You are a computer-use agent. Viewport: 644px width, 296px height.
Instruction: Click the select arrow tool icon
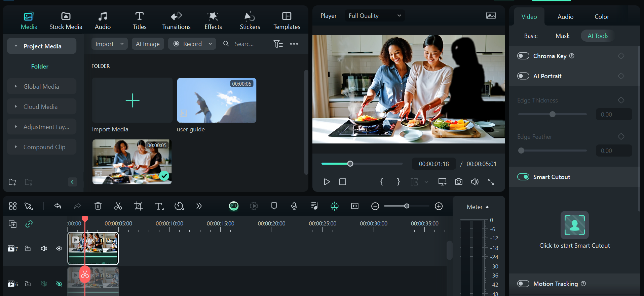point(29,206)
